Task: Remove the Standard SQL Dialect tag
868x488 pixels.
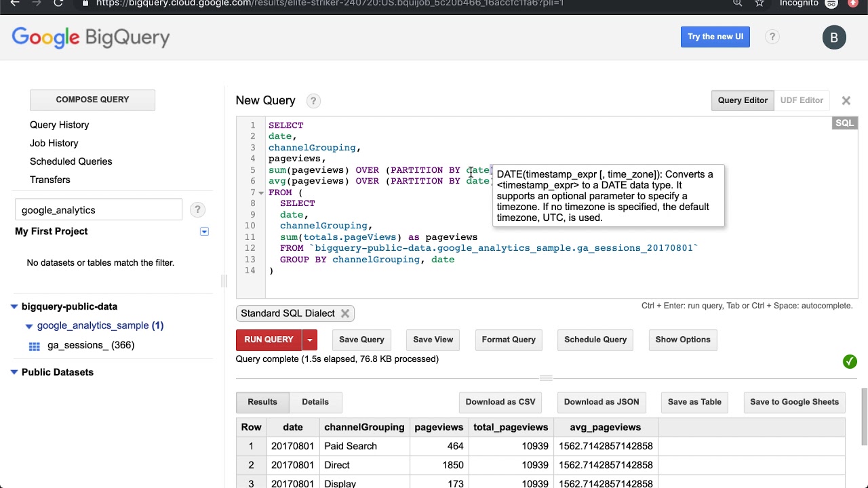Action: point(345,313)
